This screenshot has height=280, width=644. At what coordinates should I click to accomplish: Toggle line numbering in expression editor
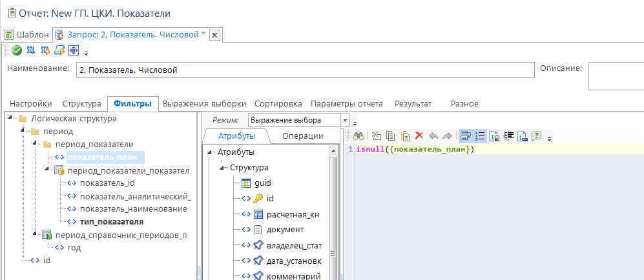tap(481, 136)
